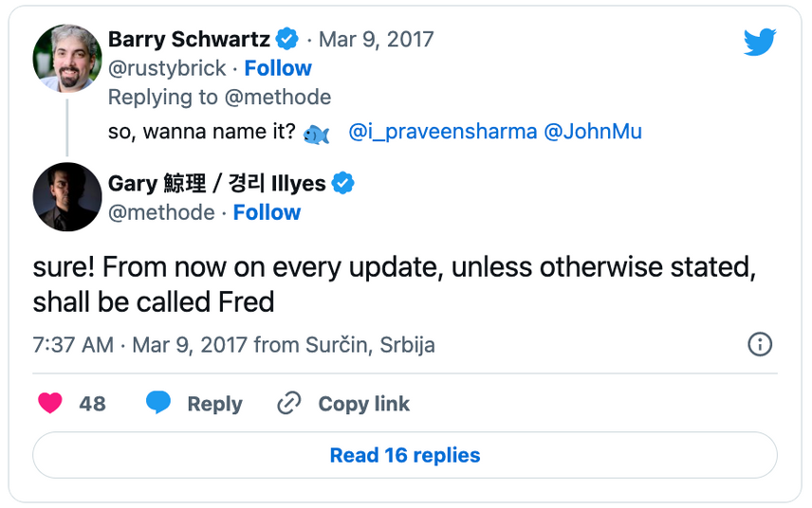Open Gary Illyes' profile avatar
The image size is (812, 508).
coord(67,197)
